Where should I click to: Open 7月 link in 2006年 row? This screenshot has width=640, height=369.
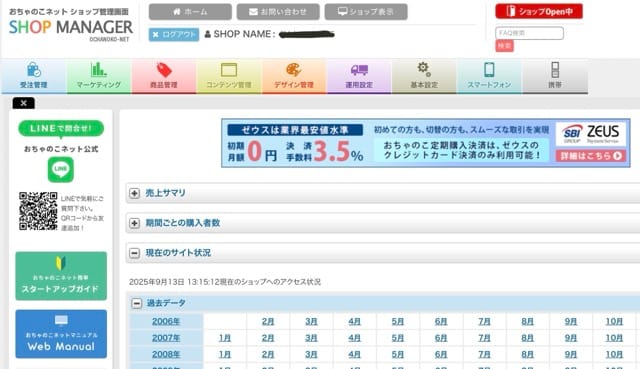(484, 322)
